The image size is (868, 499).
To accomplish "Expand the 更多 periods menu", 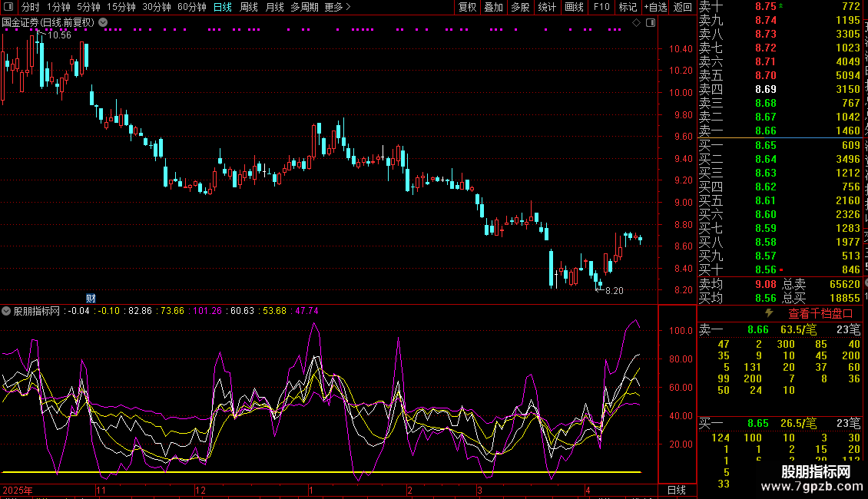I will click(x=337, y=7).
